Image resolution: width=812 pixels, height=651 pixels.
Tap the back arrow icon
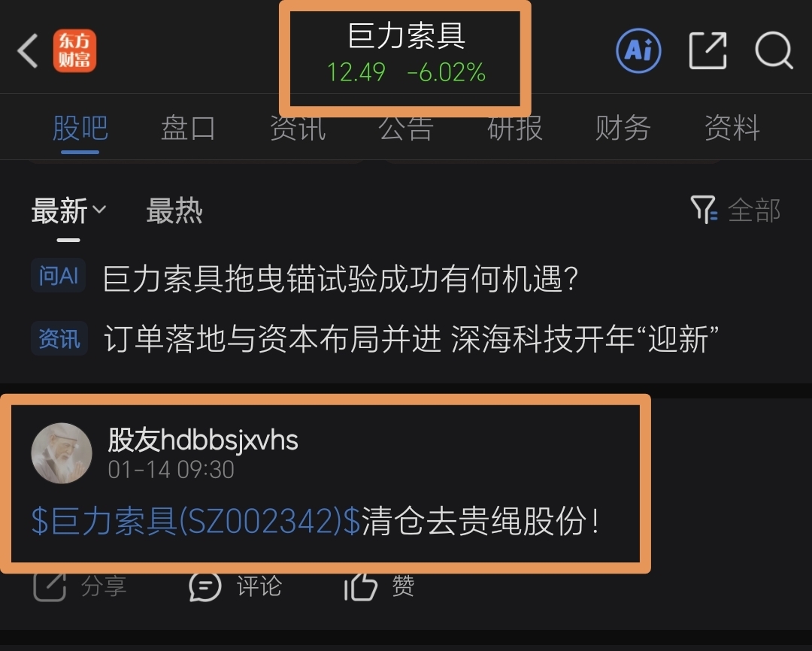pos(28,51)
